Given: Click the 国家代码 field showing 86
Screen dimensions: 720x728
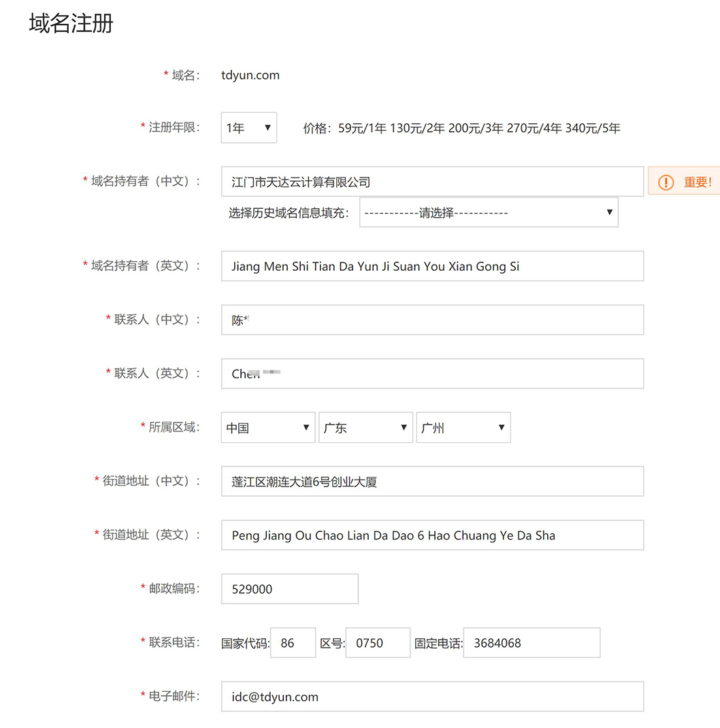Looking at the screenshot, I should [x=293, y=643].
